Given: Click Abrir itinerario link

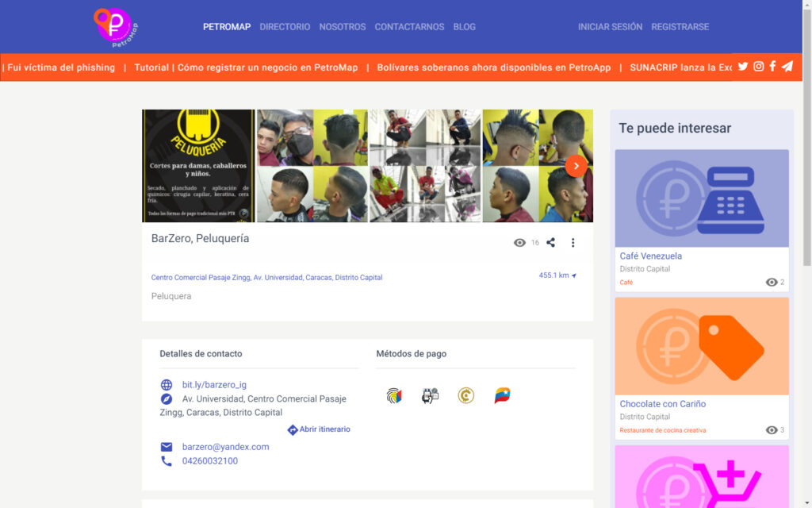Looking at the screenshot, I should point(324,429).
